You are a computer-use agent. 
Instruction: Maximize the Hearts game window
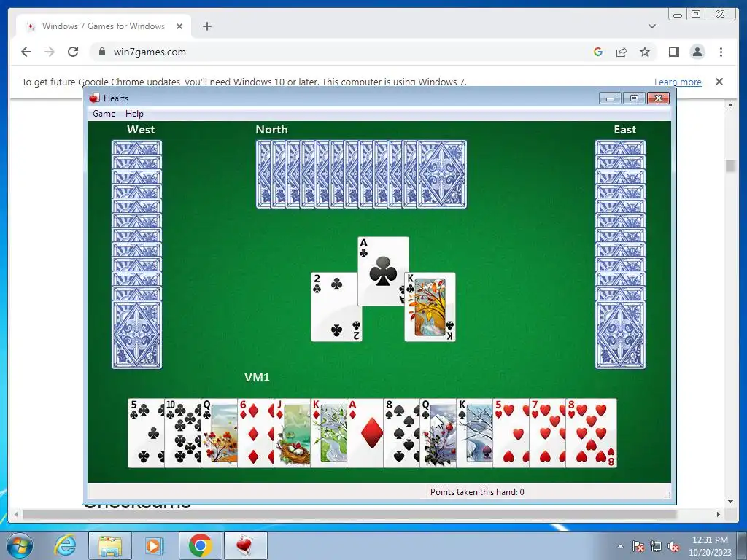[634, 98]
